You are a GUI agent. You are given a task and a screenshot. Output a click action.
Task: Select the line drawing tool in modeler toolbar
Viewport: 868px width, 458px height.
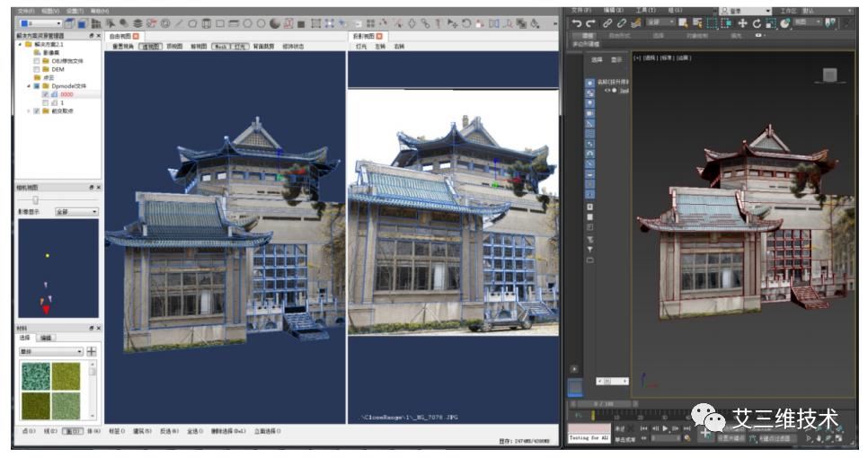179,23
